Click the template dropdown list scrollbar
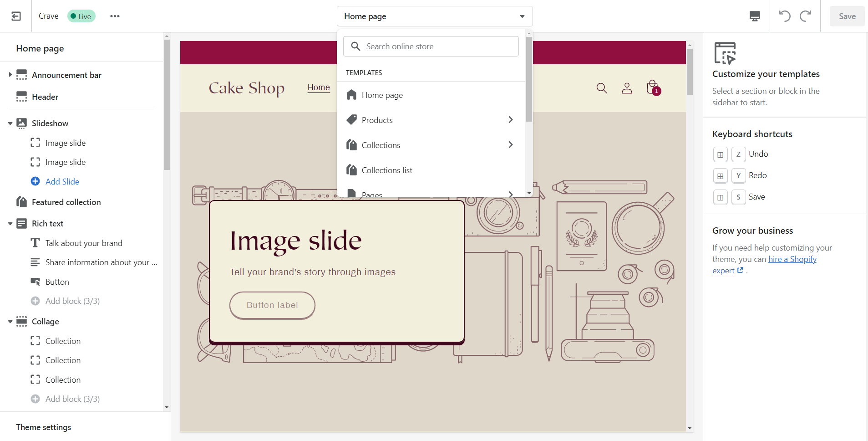This screenshot has width=868, height=441. (529, 80)
